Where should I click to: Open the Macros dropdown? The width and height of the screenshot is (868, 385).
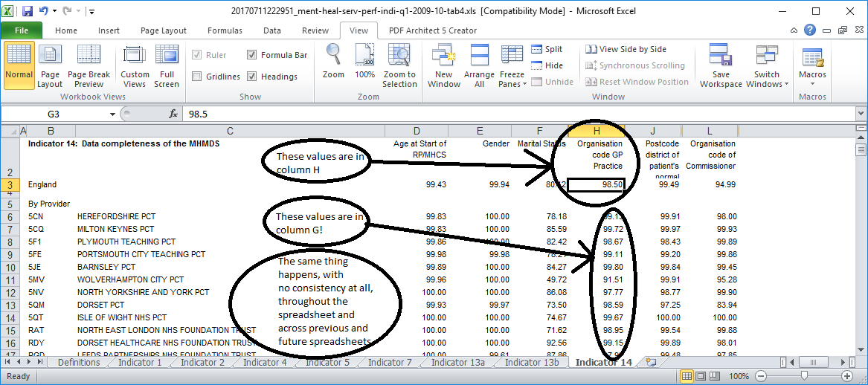[813, 65]
